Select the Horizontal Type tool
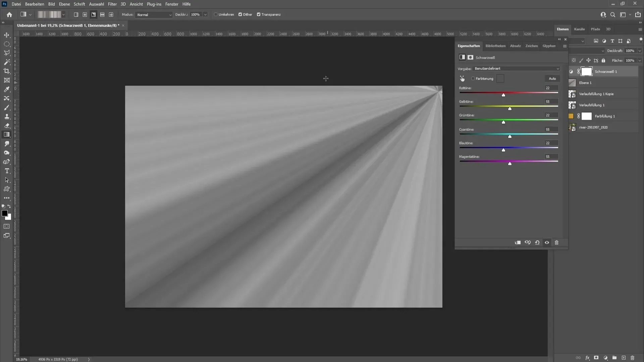 [7, 171]
